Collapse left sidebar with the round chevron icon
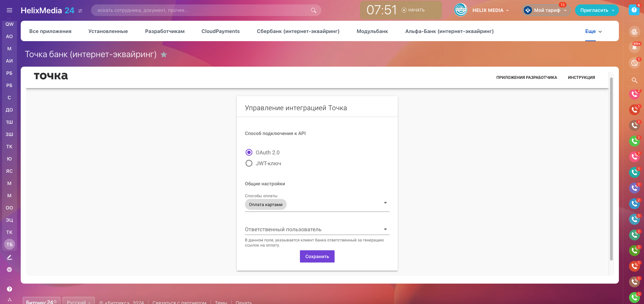This screenshot has width=644, height=304. pos(10,270)
